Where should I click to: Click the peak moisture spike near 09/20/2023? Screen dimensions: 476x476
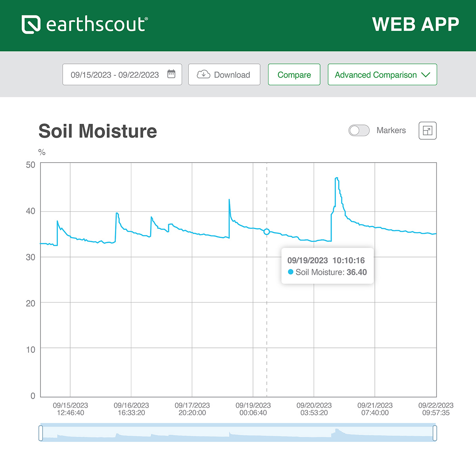337,178
